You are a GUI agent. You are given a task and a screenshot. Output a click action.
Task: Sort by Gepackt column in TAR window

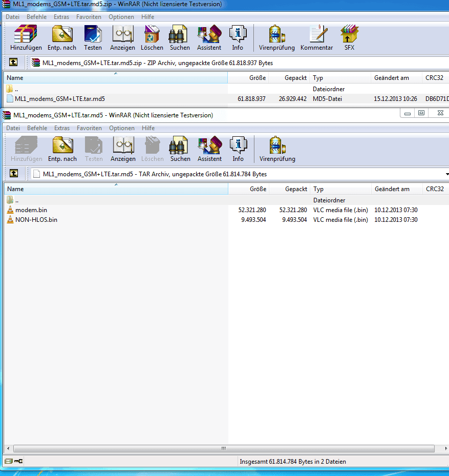pyautogui.click(x=289, y=189)
